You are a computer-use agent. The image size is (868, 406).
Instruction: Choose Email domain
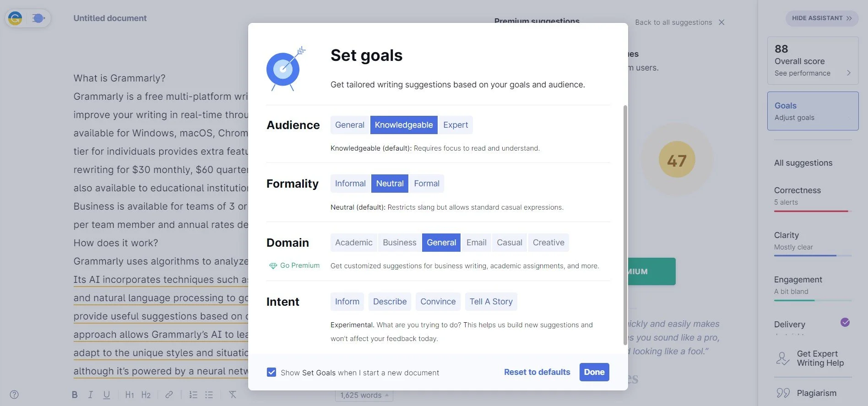477,243
